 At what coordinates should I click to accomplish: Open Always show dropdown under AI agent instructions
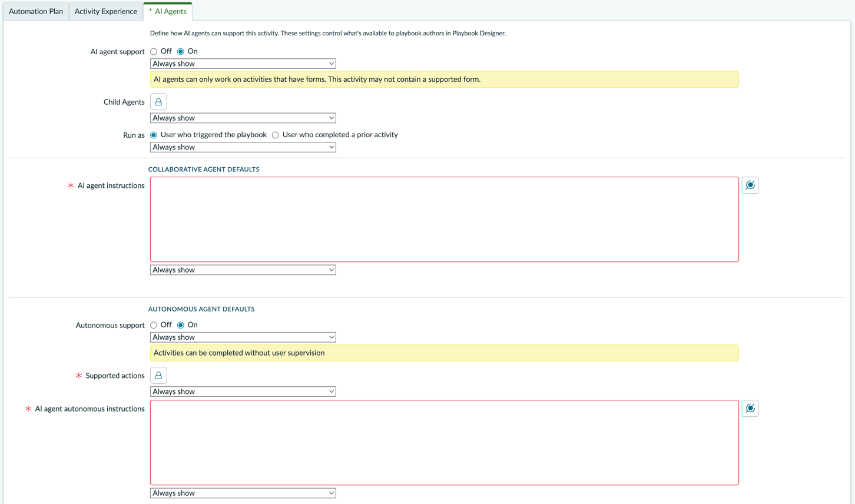click(x=243, y=270)
